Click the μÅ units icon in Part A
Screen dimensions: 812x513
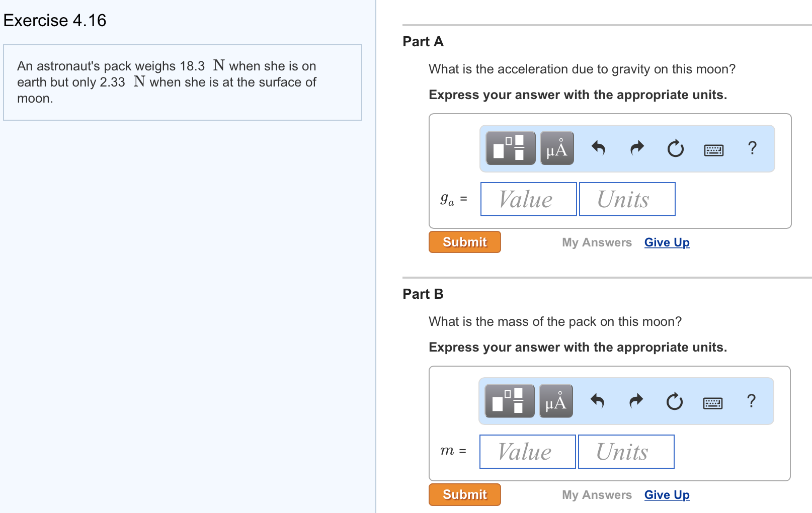coord(556,148)
